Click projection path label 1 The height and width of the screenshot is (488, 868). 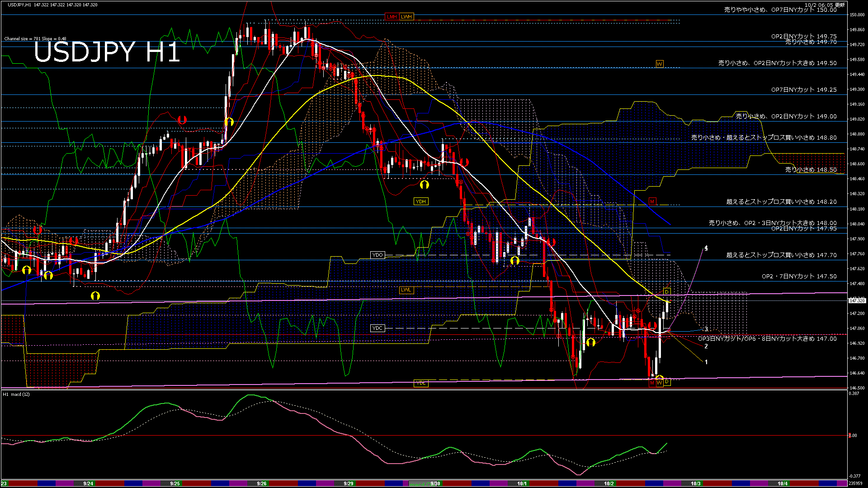click(x=706, y=362)
